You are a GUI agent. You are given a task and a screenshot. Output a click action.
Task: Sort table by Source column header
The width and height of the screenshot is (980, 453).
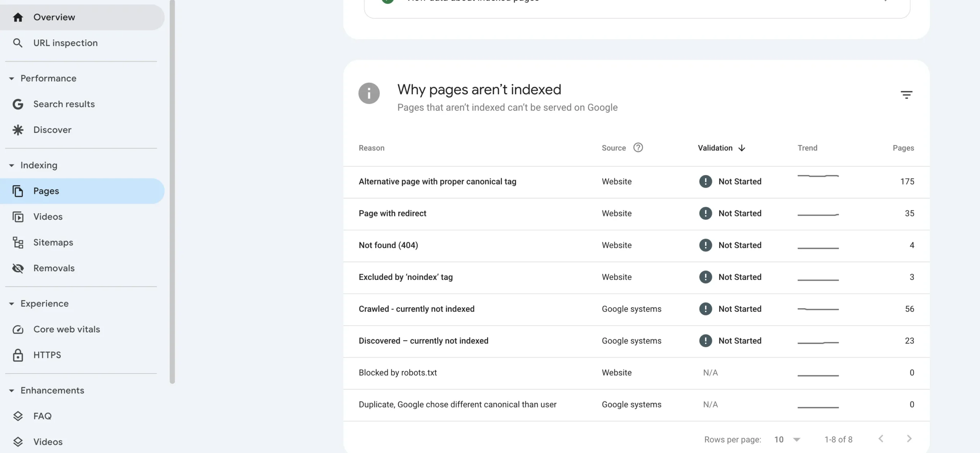tap(614, 148)
